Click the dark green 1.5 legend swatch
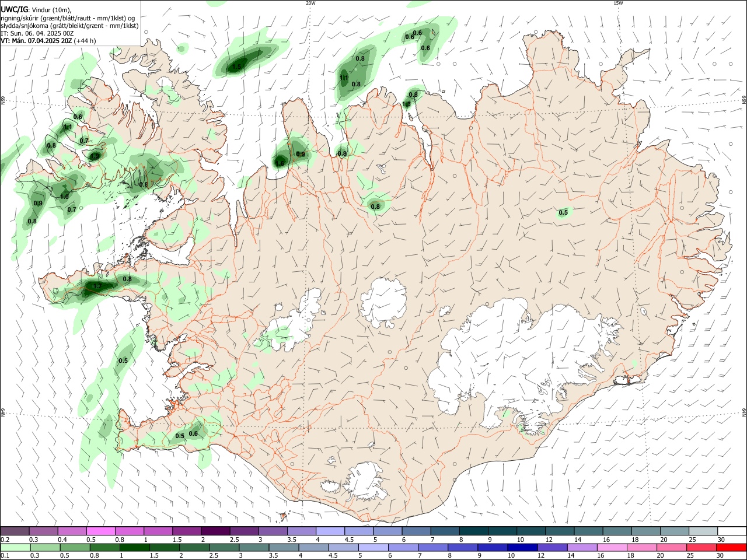The image size is (747, 560). (x=165, y=547)
